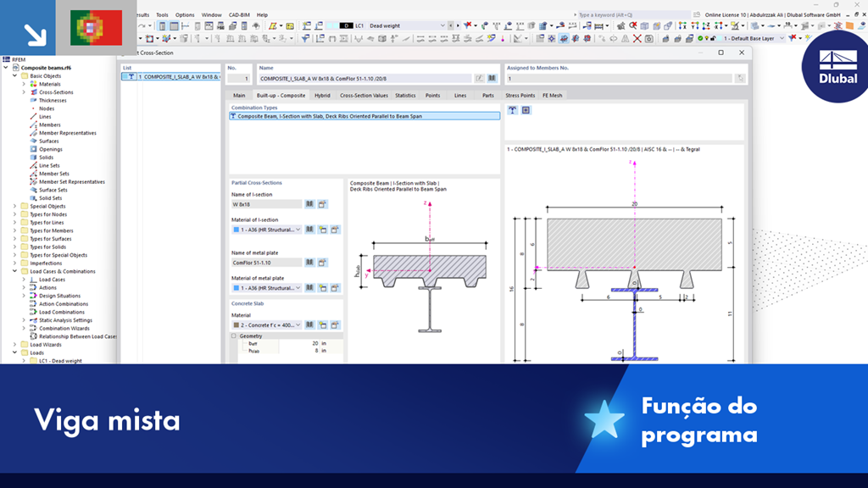Image resolution: width=868 pixels, height=488 pixels.
Task: Click the hslab value 8 field
Action: tap(299, 351)
